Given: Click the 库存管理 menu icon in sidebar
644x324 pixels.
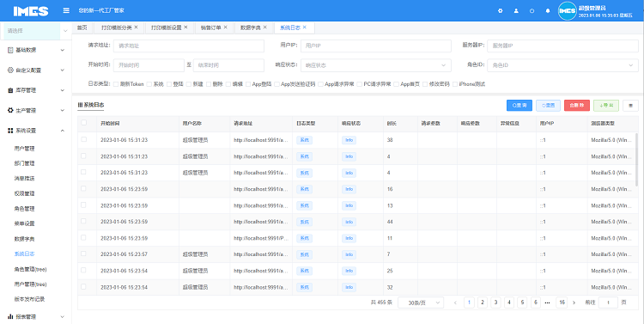Looking at the screenshot, I should click(x=10, y=90).
